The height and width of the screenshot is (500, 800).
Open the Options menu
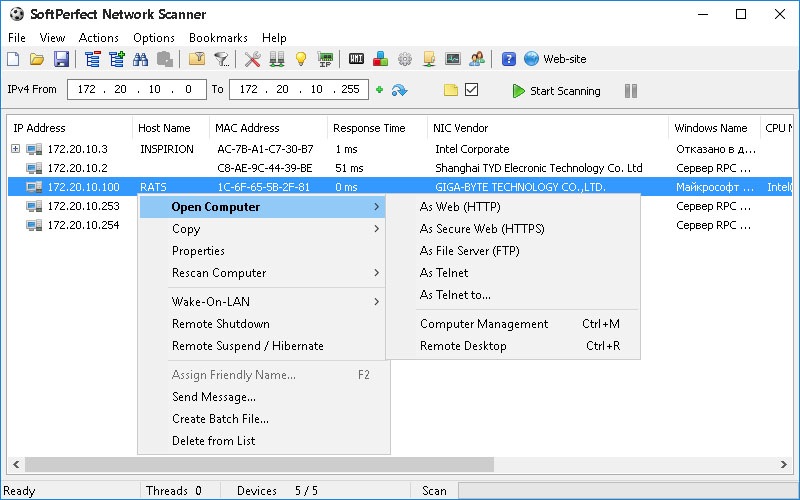(x=154, y=38)
